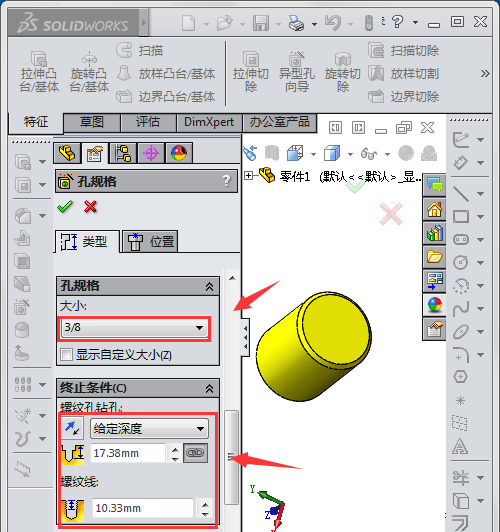This screenshot has width=500, height=532.
Task: Select 零件1 in the flyout tree
Action: pos(295,176)
